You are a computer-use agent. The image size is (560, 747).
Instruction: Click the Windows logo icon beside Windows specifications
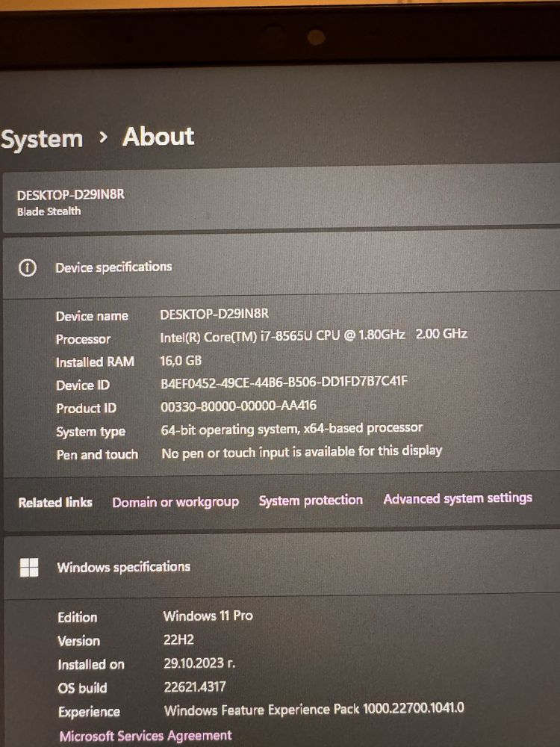coord(29,568)
